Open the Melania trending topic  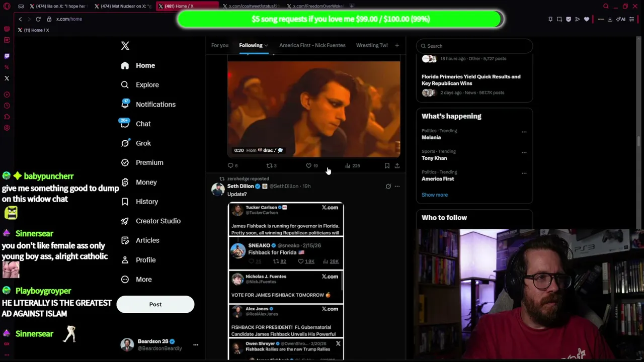click(x=431, y=138)
